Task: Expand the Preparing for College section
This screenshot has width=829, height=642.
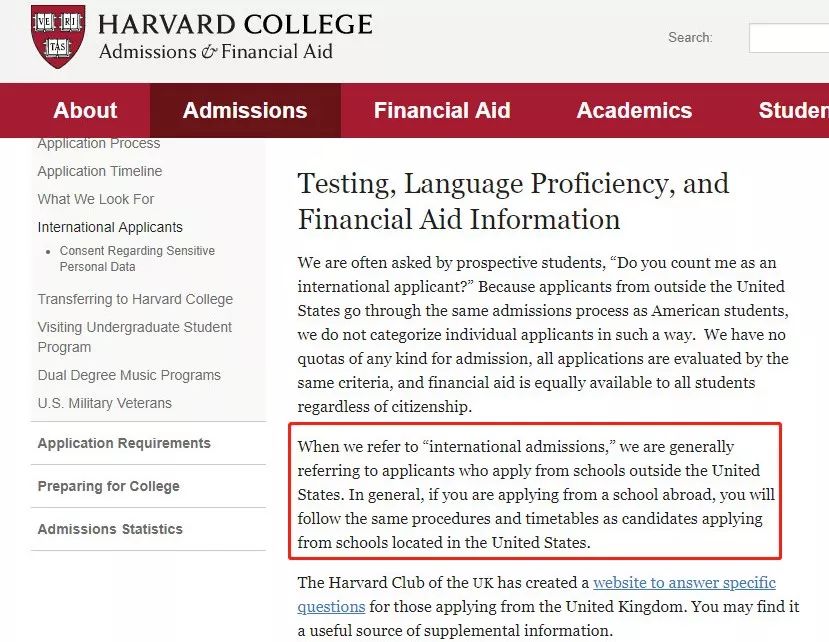Action: pos(109,486)
